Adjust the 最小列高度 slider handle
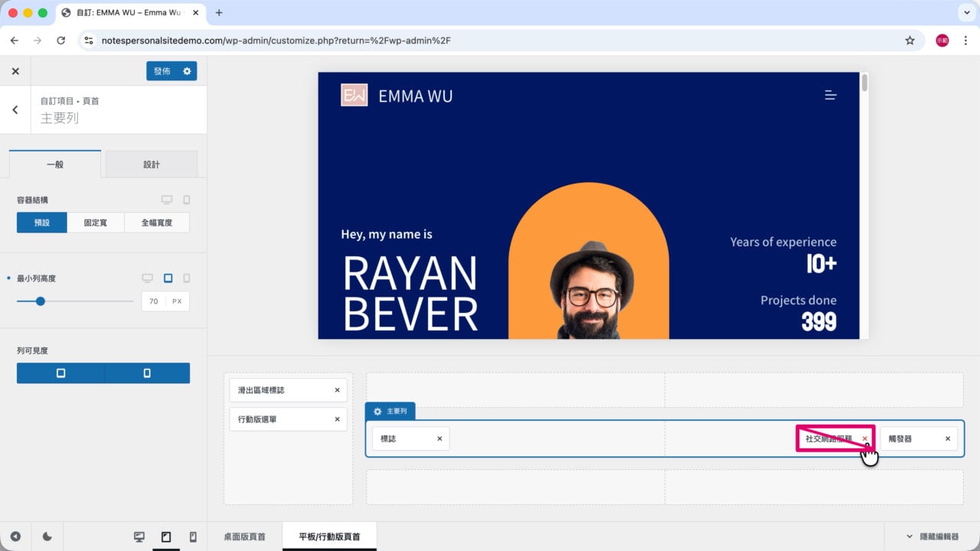The height and width of the screenshot is (551, 980). coord(41,302)
